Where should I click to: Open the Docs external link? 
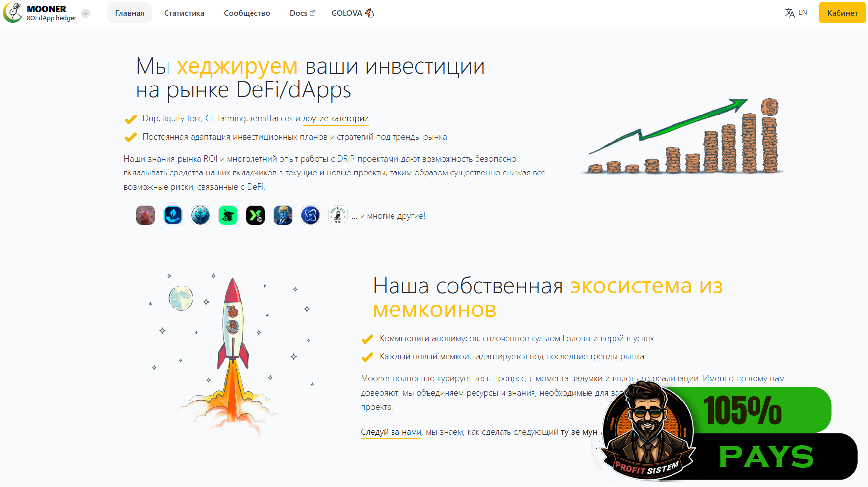click(x=302, y=13)
